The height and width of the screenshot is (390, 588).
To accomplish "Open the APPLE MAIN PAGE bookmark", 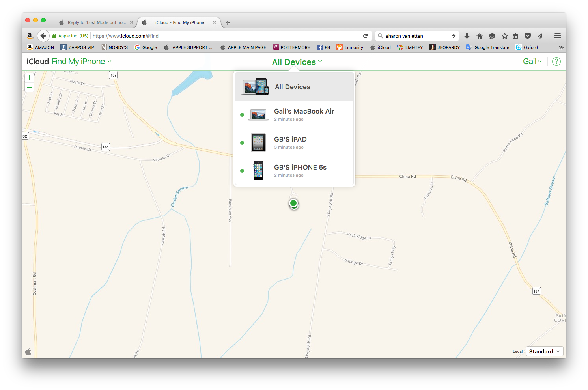I will point(243,47).
